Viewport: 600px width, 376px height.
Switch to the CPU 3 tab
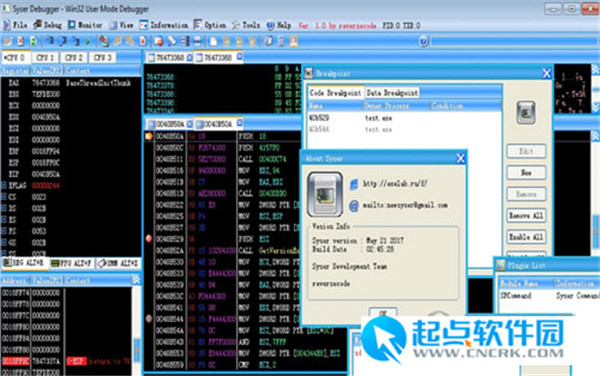click(x=102, y=57)
